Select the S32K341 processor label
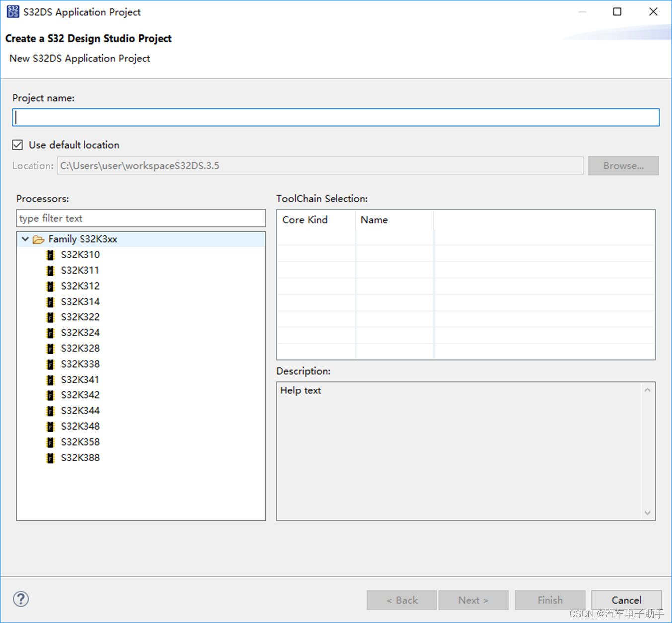 (x=80, y=380)
